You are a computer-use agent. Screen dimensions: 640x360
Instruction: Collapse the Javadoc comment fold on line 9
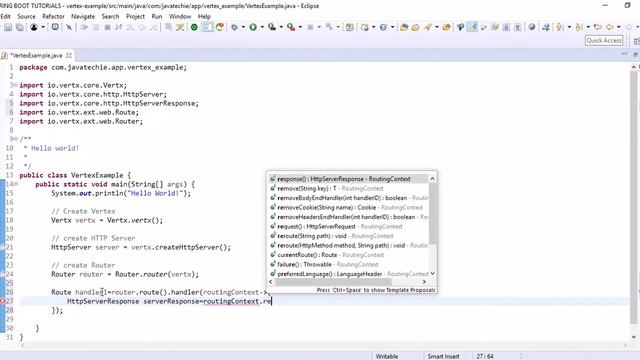pyautogui.click(x=16, y=139)
